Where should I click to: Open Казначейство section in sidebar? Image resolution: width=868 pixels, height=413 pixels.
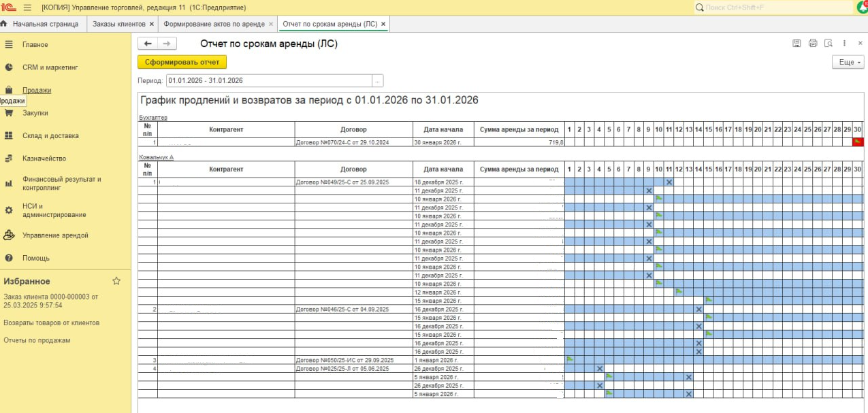point(44,159)
